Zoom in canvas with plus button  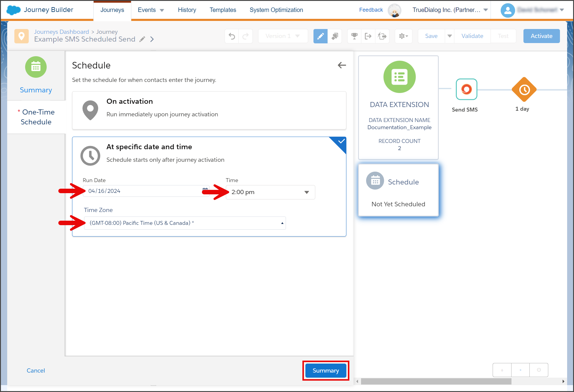tap(502, 370)
